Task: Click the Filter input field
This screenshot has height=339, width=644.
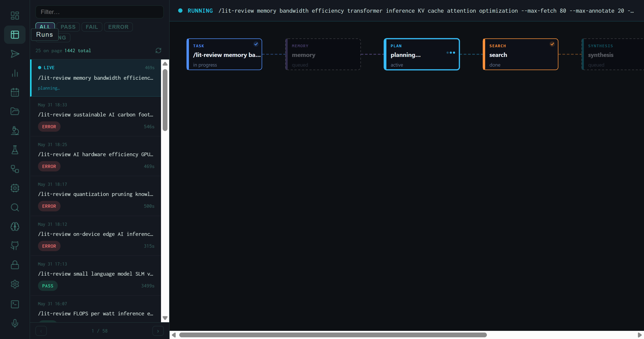Action: [x=100, y=12]
